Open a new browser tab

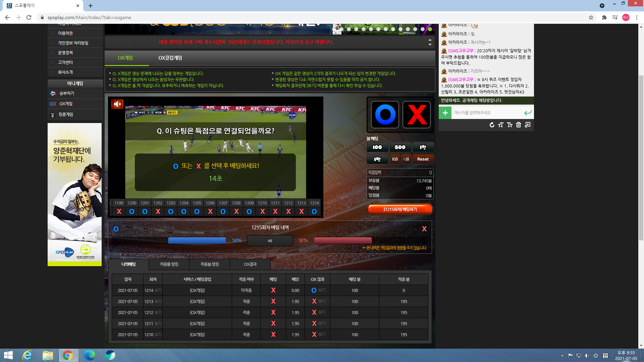tap(91, 5)
